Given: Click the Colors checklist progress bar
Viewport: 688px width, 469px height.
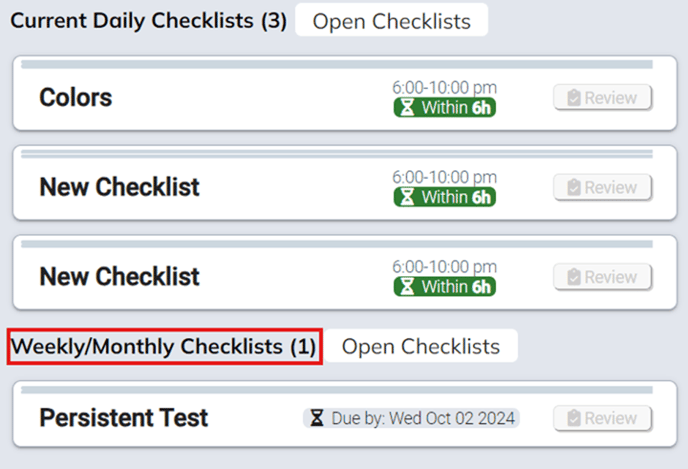Looking at the screenshot, I should tap(336, 64).
